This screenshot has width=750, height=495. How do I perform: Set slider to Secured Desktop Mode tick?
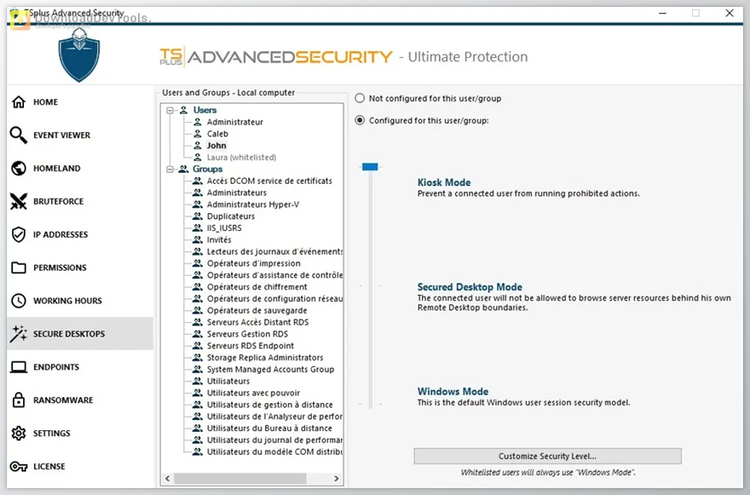[x=370, y=286]
